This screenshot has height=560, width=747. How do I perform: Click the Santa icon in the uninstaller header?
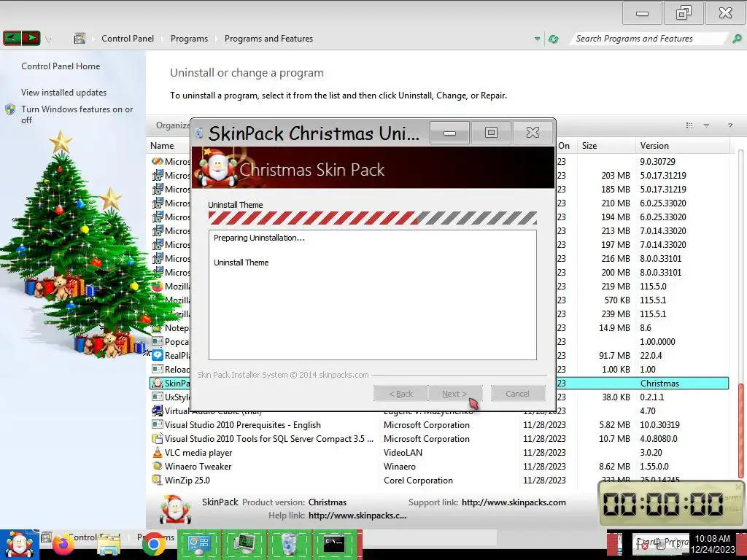tap(219, 168)
